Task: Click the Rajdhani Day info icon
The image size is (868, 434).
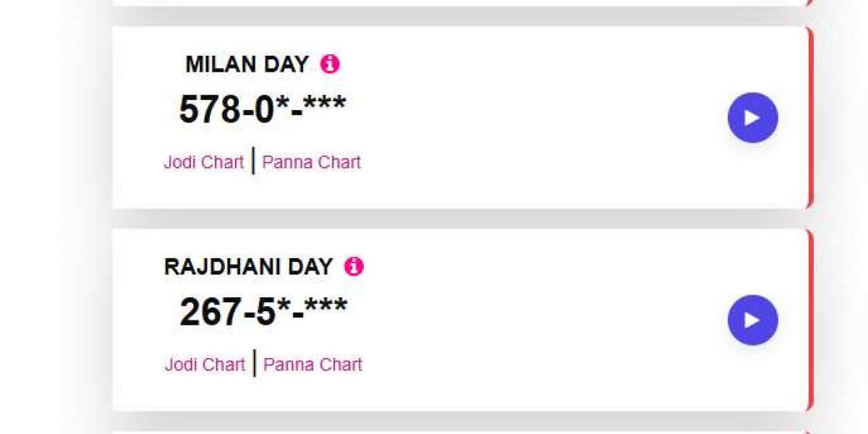Action: (354, 267)
